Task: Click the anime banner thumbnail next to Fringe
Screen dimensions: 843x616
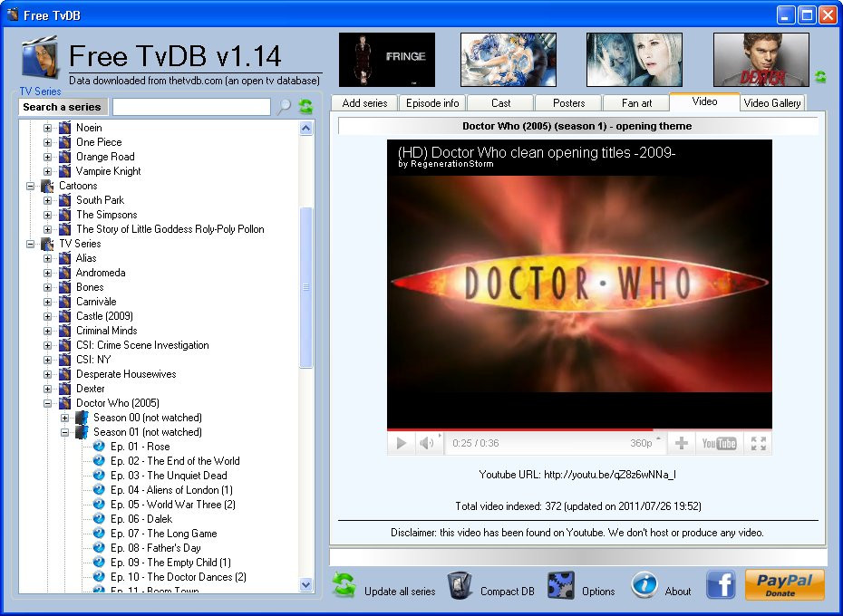Action: click(508, 60)
